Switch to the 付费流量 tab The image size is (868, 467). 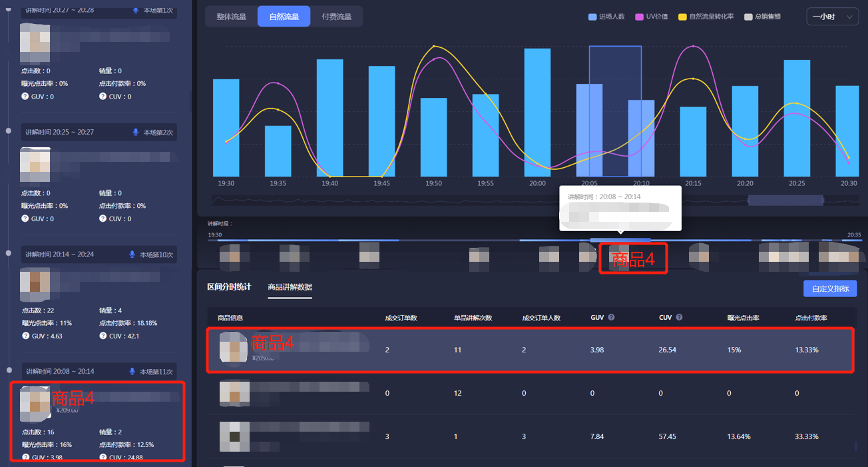(336, 17)
